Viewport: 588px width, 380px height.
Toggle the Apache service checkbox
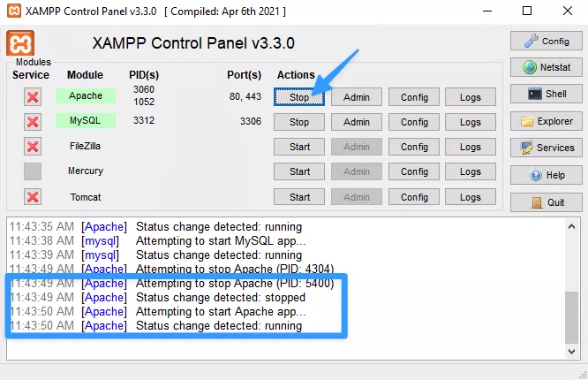coord(33,96)
